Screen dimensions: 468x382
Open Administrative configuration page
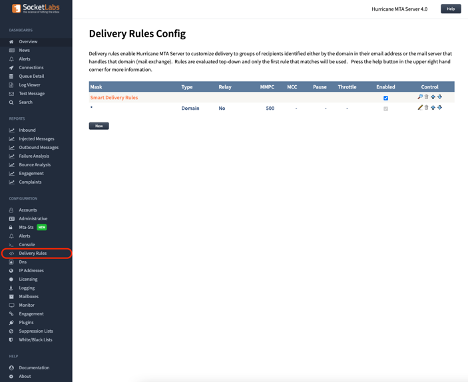33,219
